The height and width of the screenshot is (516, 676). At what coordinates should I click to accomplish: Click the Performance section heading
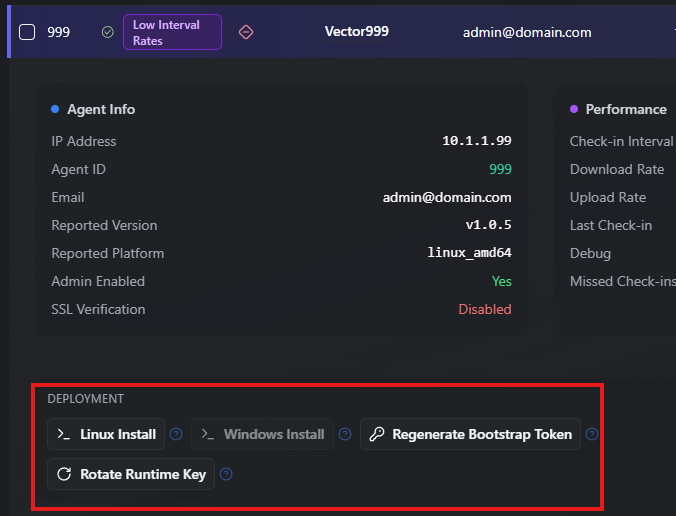click(x=626, y=109)
